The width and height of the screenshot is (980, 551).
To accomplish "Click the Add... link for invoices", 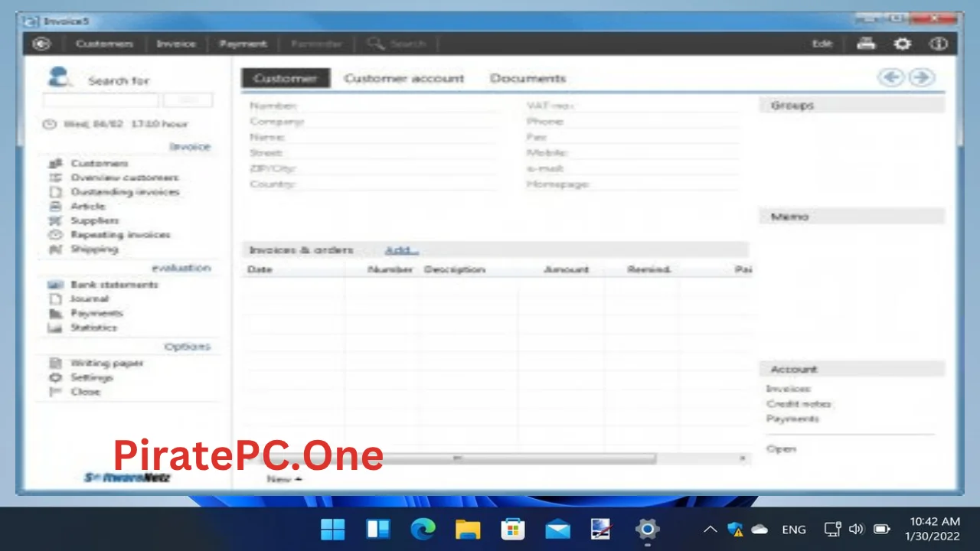I will coord(401,250).
